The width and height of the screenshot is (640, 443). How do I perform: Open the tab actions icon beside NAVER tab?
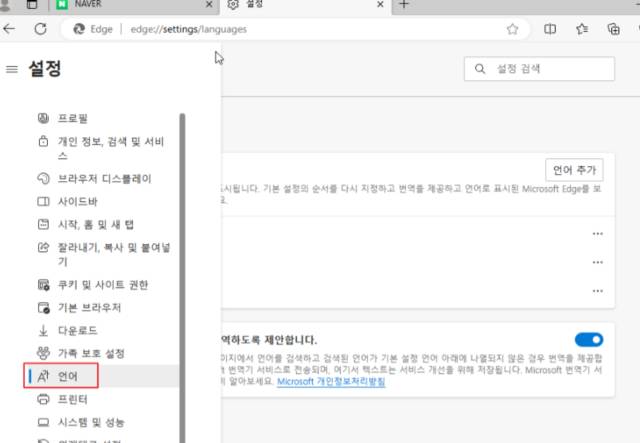tap(32, 4)
